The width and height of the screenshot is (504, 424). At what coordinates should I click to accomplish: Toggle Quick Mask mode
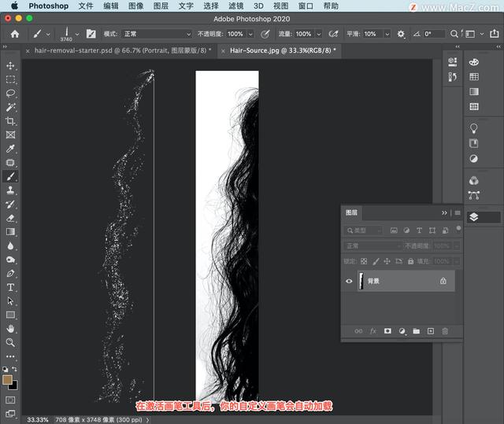(10, 400)
